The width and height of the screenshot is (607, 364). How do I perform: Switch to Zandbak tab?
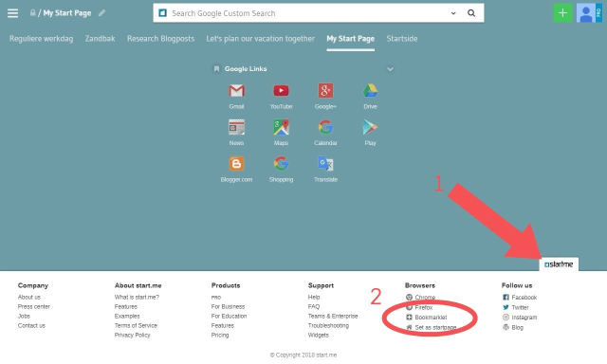(100, 39)
